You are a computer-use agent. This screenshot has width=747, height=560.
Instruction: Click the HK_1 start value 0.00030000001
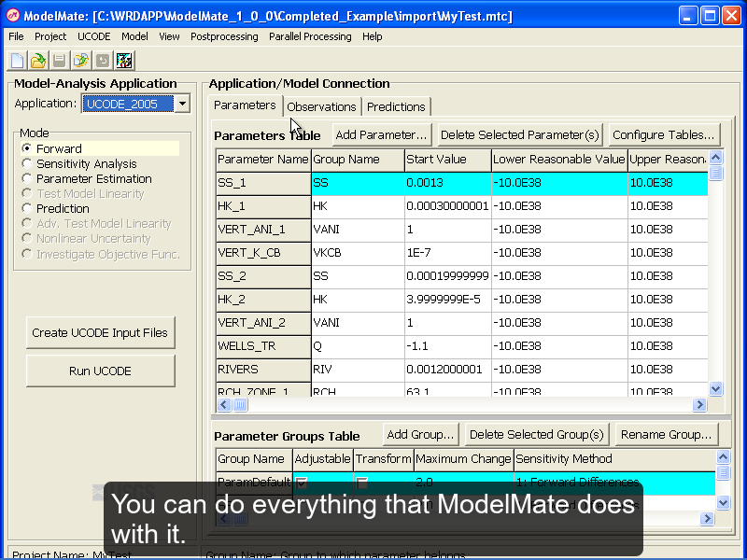pos(448,206)
